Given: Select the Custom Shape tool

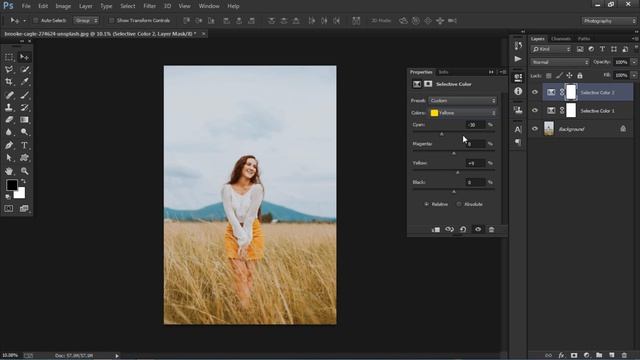Looking at the screenshot, I should tap(24, 158).
